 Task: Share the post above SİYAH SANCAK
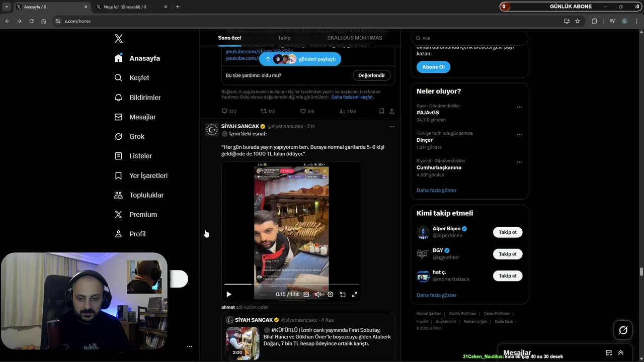tap(392, 111)
